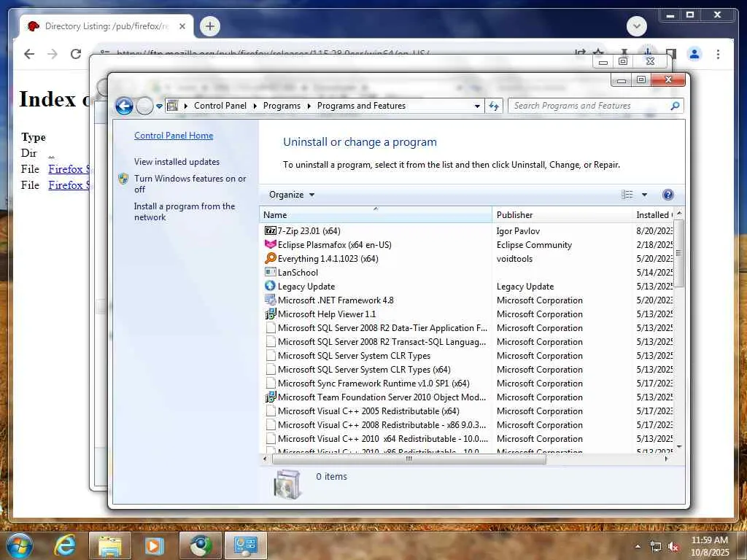The width and height of the screenshot is (747, 560).
Task: Open Install a program from the network
Action: tap(185, 211)
